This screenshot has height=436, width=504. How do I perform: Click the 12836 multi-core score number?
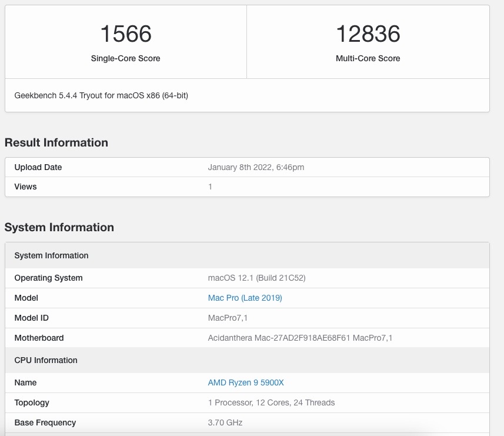[x=368, y=34]
